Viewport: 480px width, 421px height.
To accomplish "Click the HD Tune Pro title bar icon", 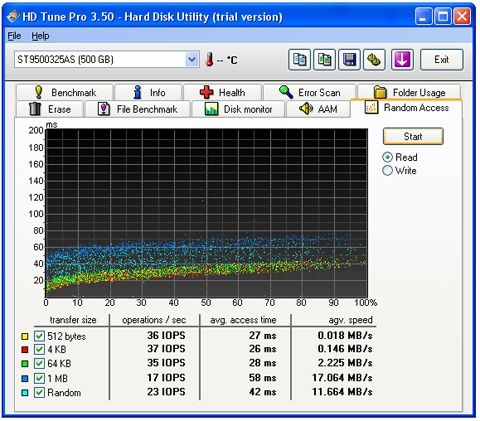I will pyautogui.click(x=13, y=16).
